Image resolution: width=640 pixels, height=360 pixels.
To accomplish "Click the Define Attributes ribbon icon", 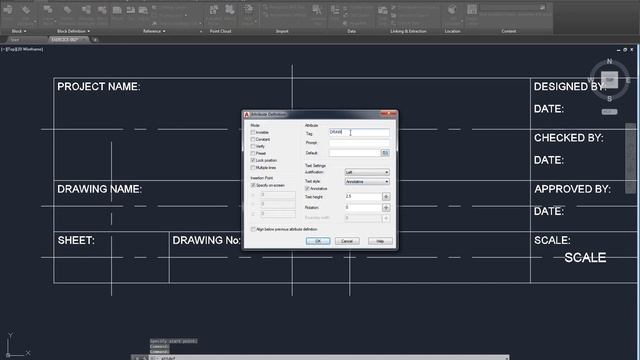I will 67,10.
